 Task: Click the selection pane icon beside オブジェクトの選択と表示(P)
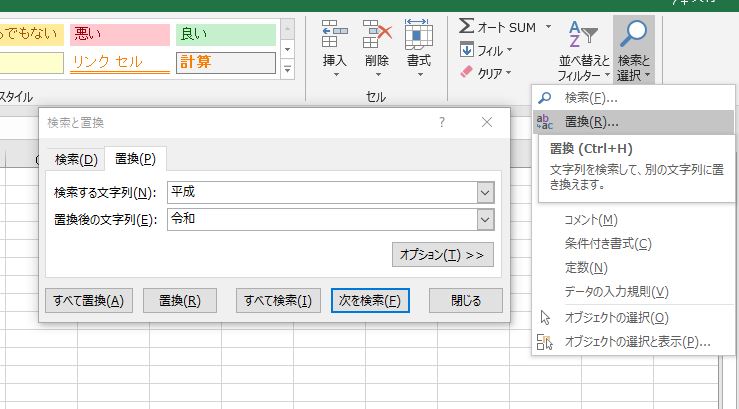(x=544, y=342)
